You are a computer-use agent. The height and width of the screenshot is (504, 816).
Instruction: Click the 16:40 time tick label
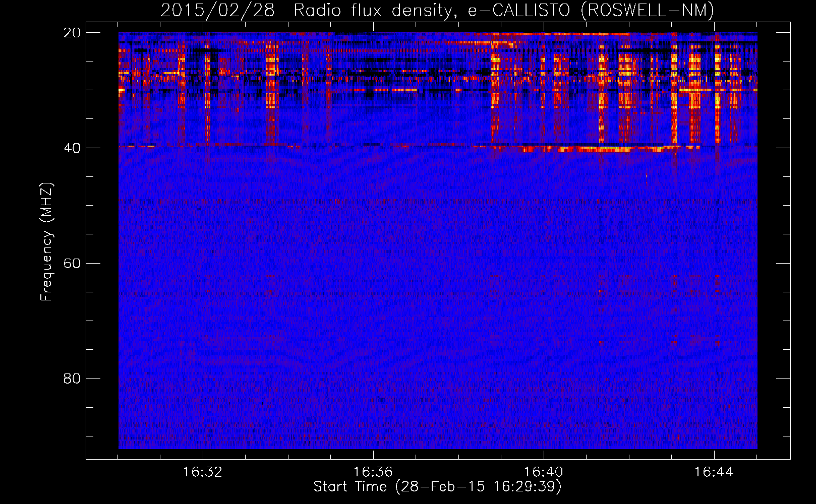544,472
